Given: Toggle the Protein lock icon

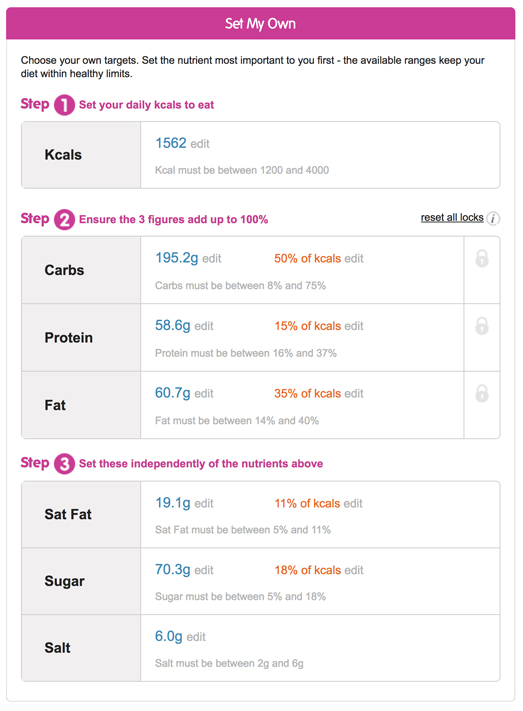Looking at the screenshot, I should pos(482,326).
